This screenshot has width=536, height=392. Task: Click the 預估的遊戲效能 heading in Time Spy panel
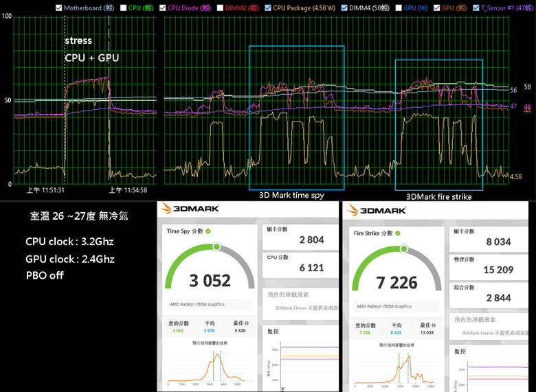pyautogui.click(x=288, y=295)
